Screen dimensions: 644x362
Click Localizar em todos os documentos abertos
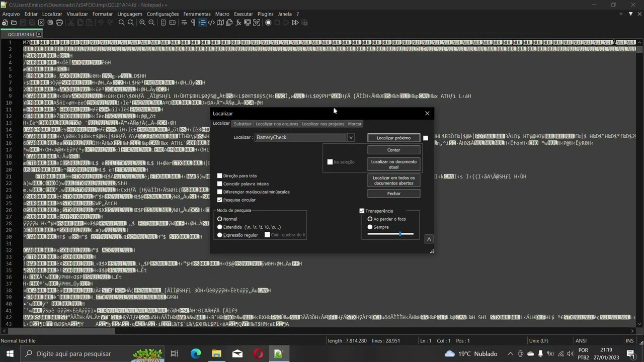[393, 180]
